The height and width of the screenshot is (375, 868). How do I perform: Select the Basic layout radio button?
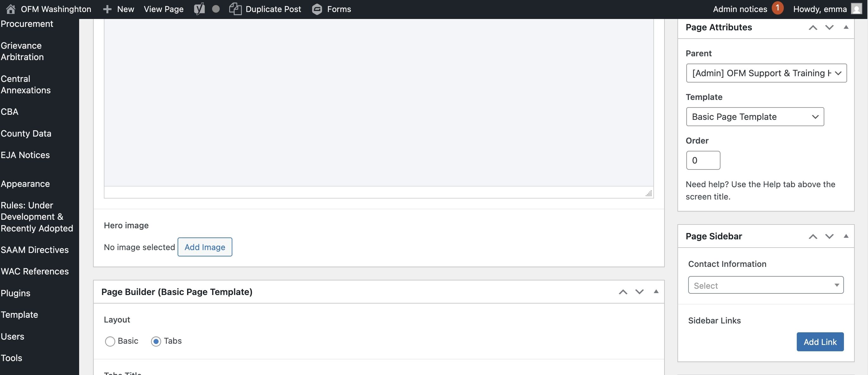tap(110, 341)
